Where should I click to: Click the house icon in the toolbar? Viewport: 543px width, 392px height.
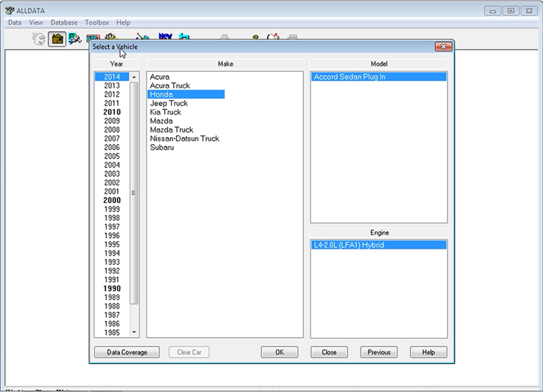pos(57,39)
